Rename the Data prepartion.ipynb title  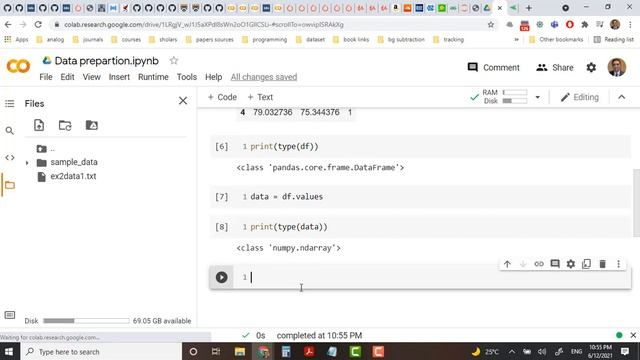107,61
